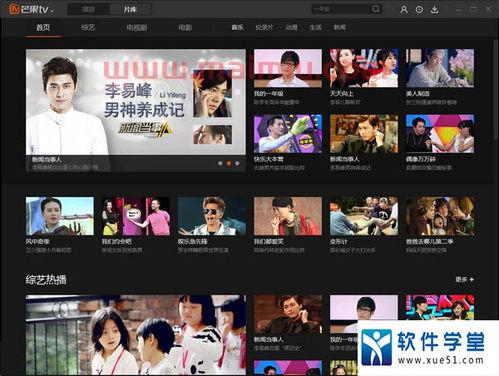
Task: Open the 我们约会吧 video thumbnail
Action: click(136, 216)
